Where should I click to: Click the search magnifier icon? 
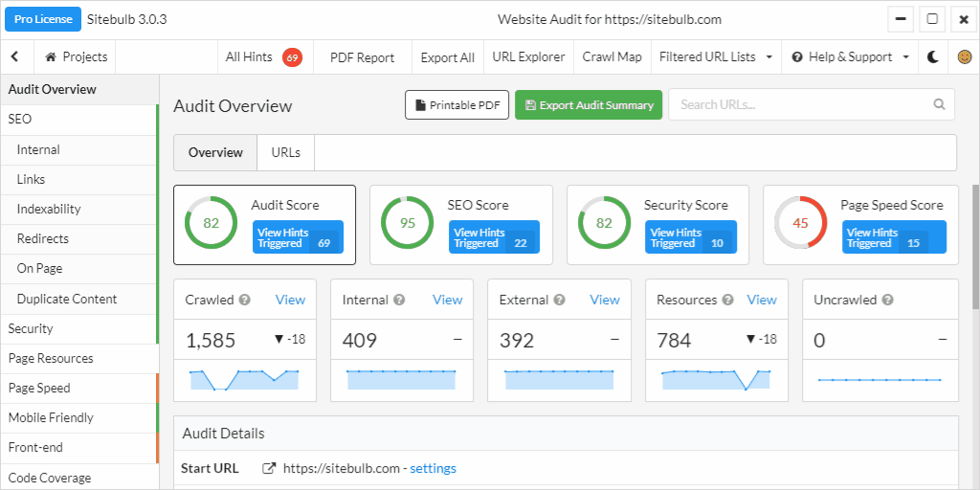(939, 105)
